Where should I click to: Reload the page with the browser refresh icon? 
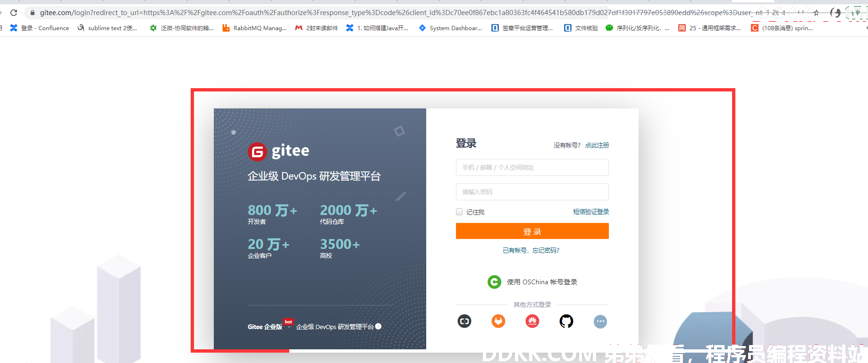click(14, 13)
